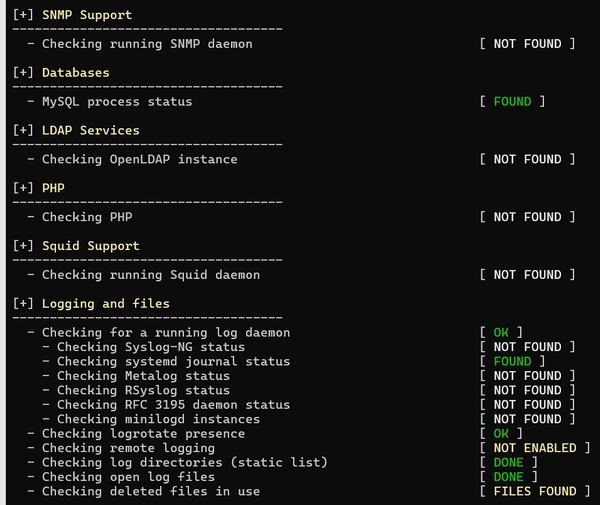Click the [+] marker beside Logging and files

[24, 304]
